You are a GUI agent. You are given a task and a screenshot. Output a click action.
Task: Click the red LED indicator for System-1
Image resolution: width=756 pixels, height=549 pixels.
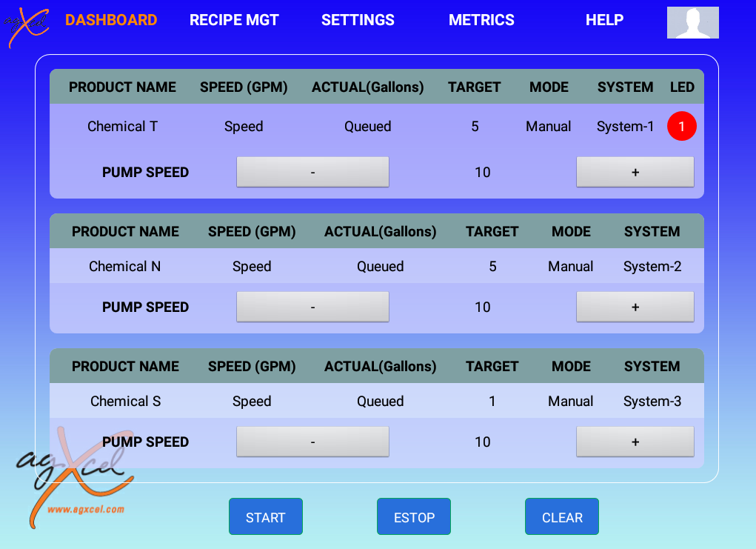681,127
